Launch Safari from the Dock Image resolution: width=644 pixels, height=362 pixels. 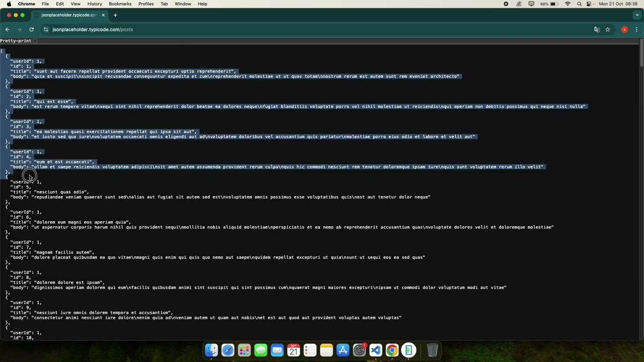coord(228,350)
